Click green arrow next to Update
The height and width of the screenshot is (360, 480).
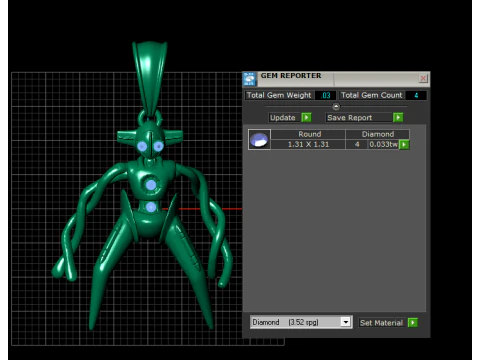(306, 118)
